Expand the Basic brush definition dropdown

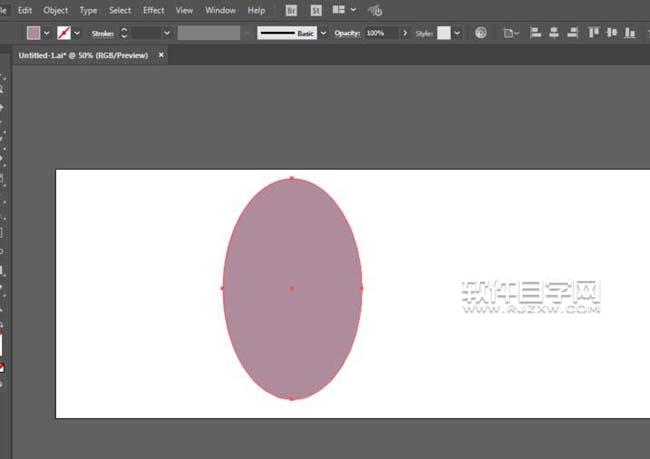[x=323, y=33]
